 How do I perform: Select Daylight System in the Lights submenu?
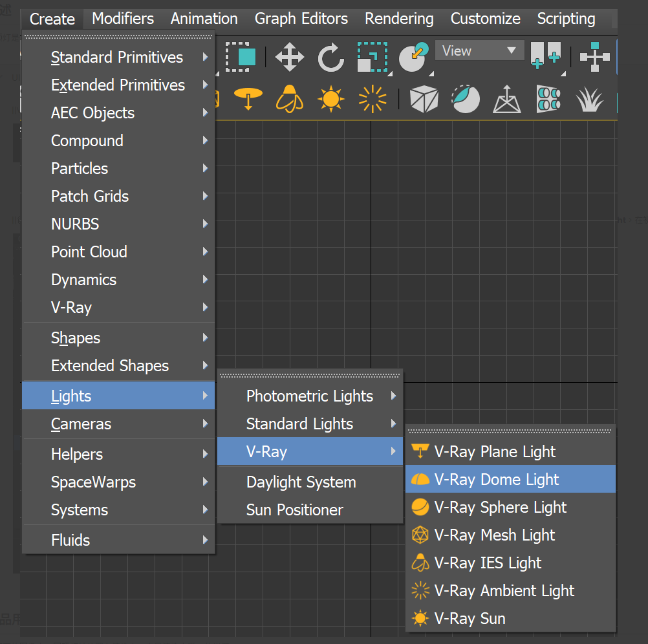click(x=310, y=482)
